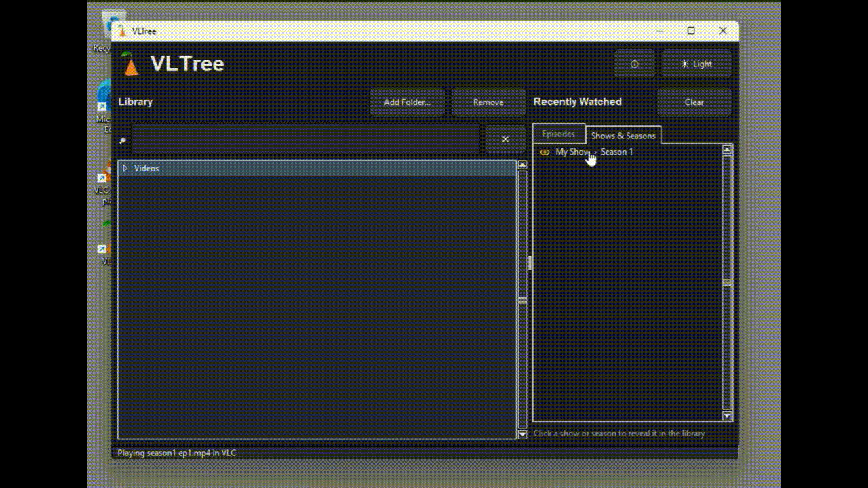Viewport: 868px width, 488px height.
Task: Open the info (i) button in header
Action: (x=634, y=64)
